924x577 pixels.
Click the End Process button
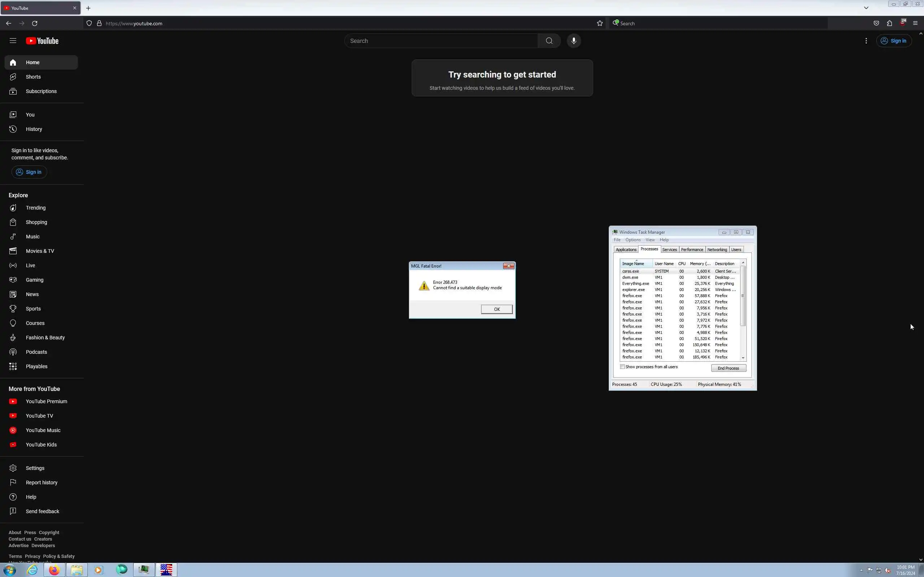pyautogui.click(x=728, y=368)
